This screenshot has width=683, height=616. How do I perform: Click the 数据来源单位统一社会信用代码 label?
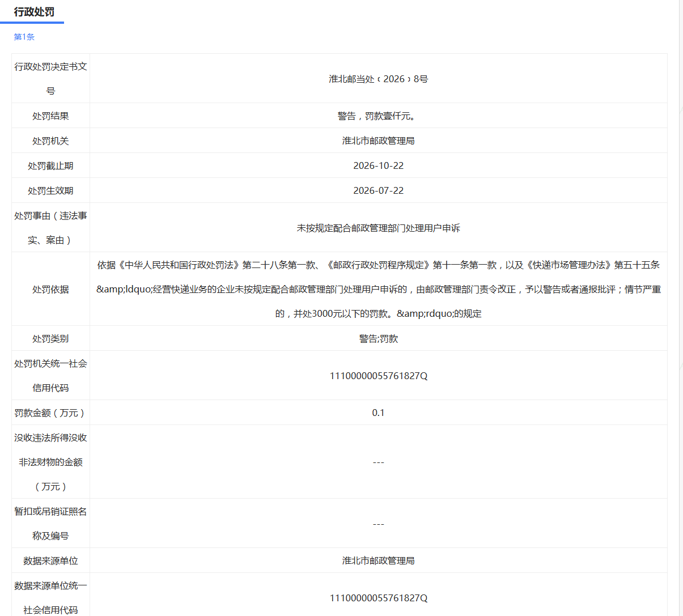click(50, 598)
